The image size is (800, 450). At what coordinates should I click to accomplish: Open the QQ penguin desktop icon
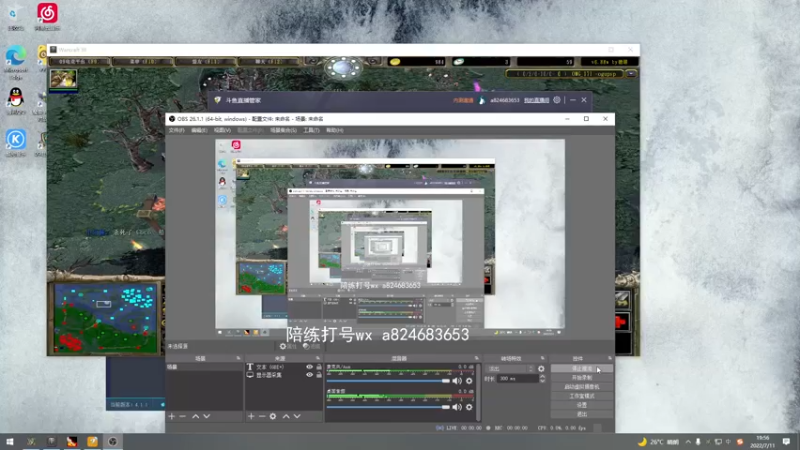(16, 98)
